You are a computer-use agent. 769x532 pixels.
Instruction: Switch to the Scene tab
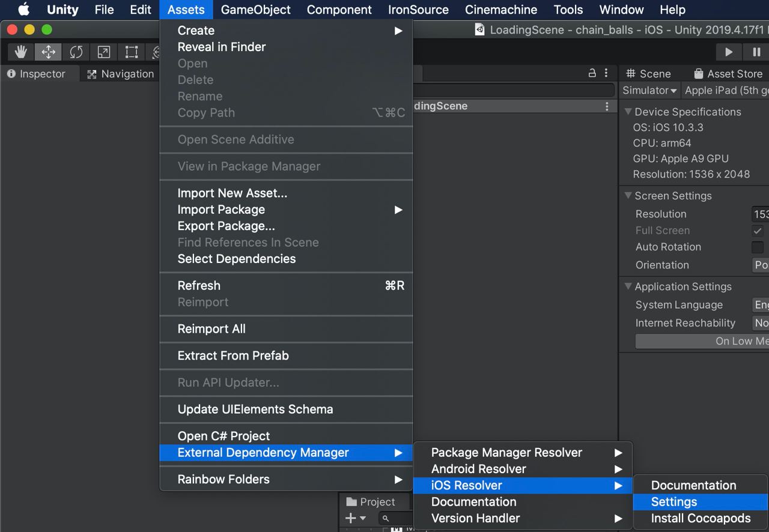tap(649, 74)
